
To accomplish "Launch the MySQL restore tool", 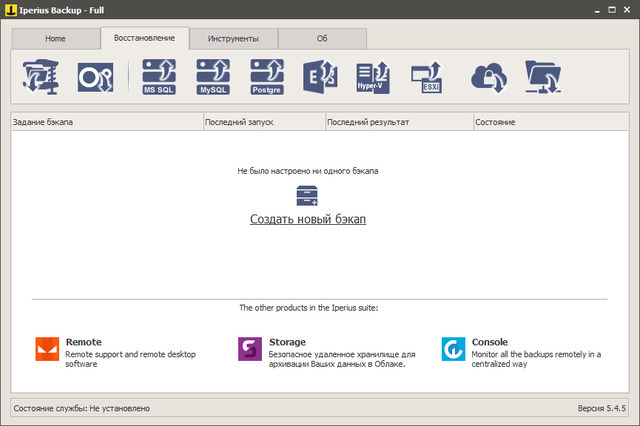I will [x=213, y=77].
